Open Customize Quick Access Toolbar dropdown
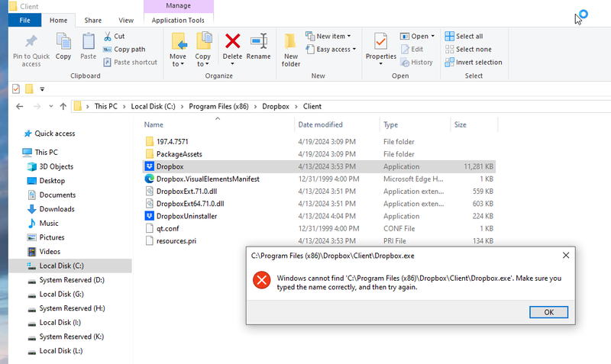 [42, 89]
